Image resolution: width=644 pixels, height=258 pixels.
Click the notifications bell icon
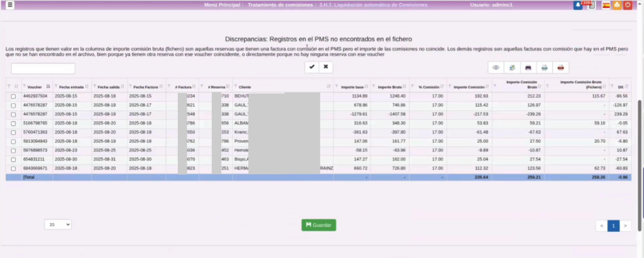tap(578, 5)
